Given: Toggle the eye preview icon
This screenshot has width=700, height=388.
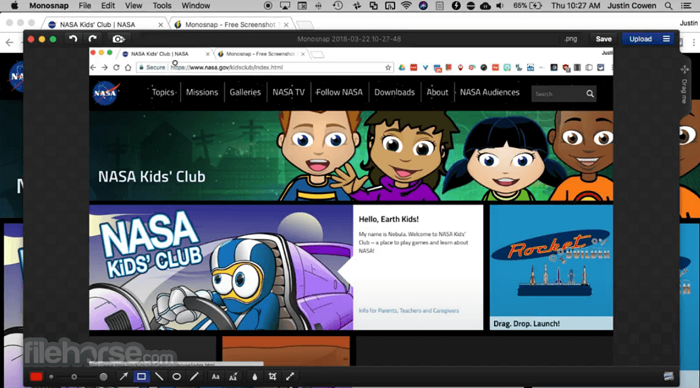Looking at the screenshot, I should 118,39.
